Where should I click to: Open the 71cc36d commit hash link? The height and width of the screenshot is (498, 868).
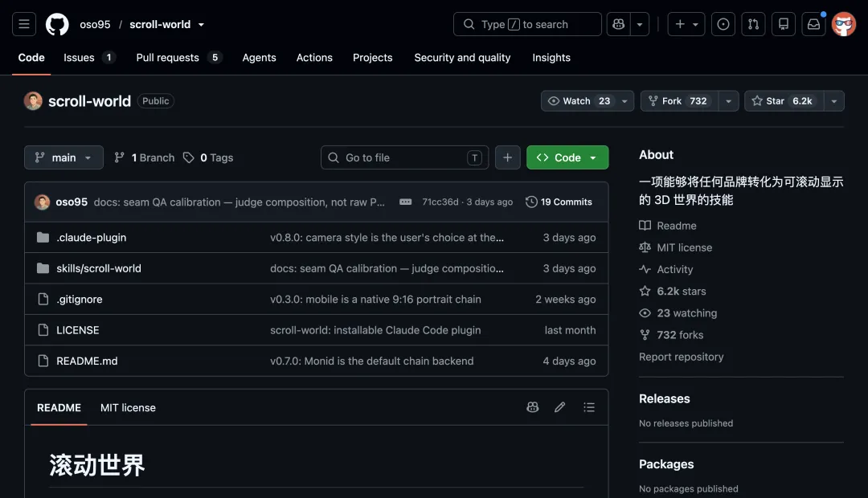point(440,202)
